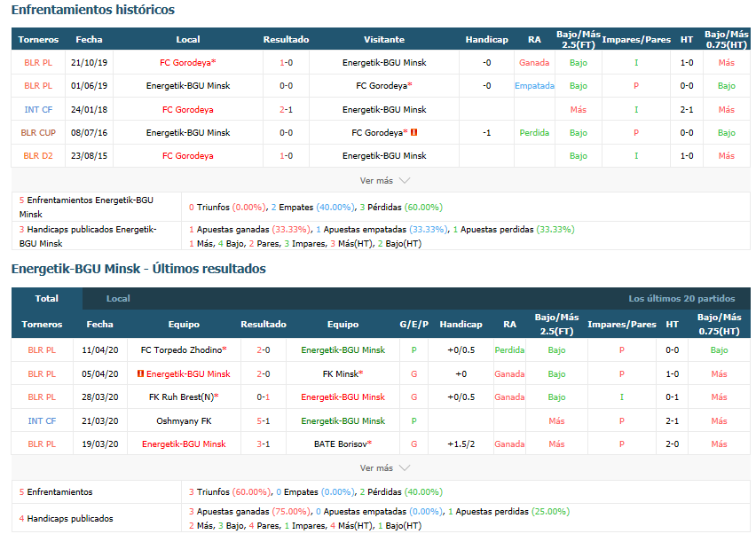
Task: Open Oshmyany FK team link
Action: (x=184, y=420)
